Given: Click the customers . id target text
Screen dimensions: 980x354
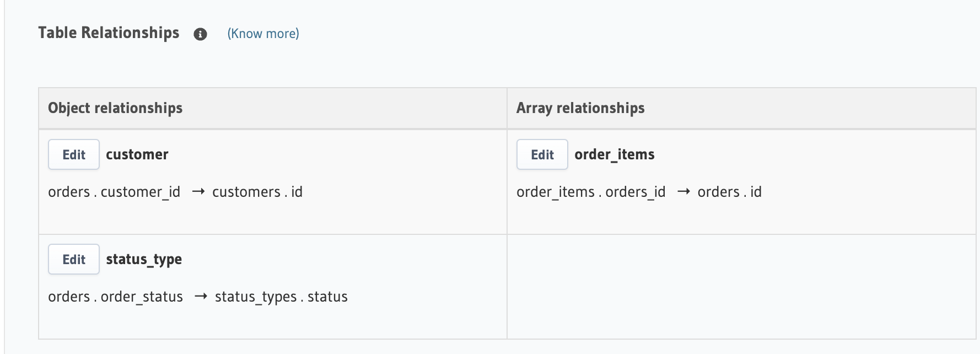Looking at the screenshot, I should click(x=257, y=192).
